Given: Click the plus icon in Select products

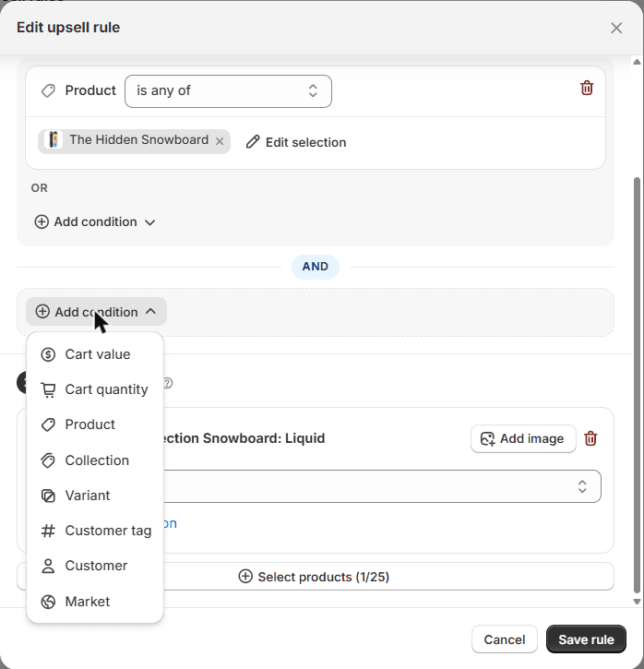Looking at the screenshot, I should [x=245, y=576].
